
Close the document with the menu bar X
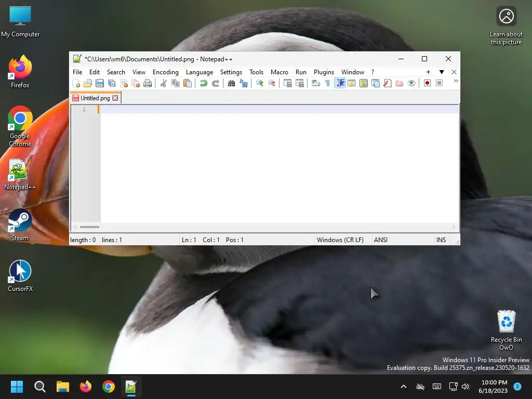click(454, 72)
